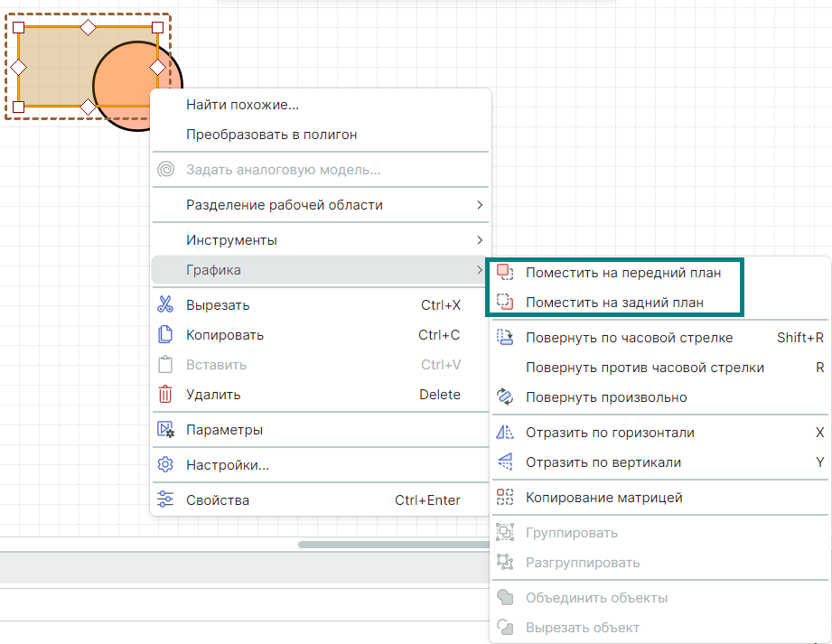The height and width of the screenshot is (644, 832).
Task: Click the Bring to Front icon
Action: pyautogui.click(x=505, y=273)
